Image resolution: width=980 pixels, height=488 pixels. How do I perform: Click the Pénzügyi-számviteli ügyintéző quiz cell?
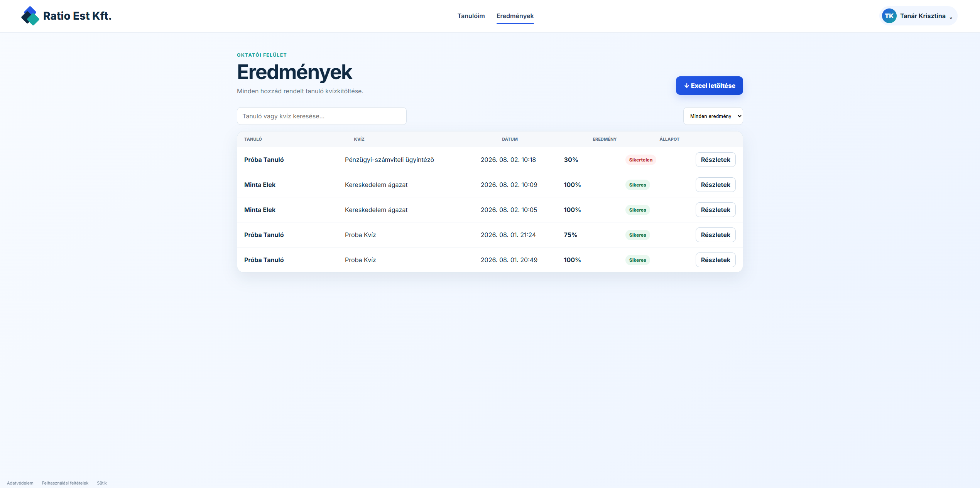coord(389,160)
